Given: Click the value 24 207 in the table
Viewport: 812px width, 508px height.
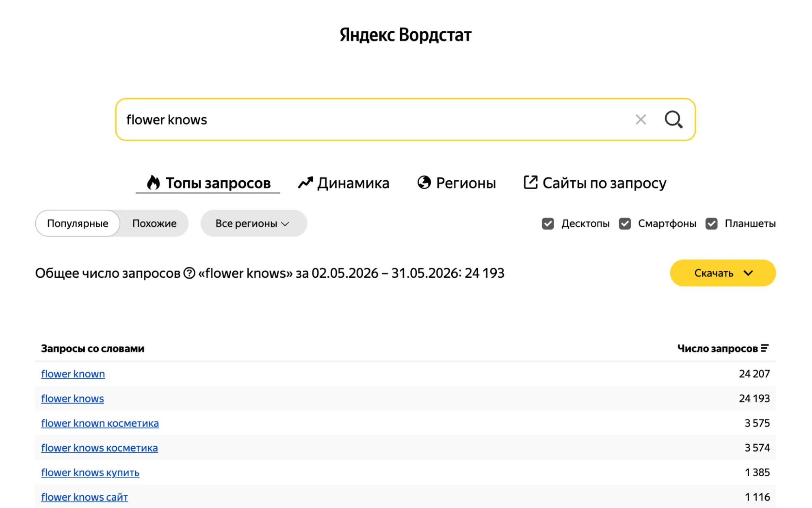Looking at the screenshot, I should tap(754, 374).
